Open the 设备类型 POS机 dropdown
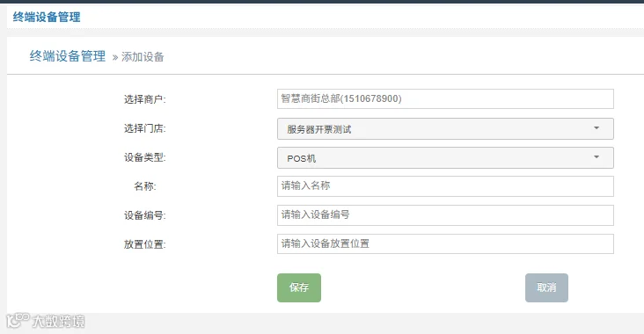The width and height of the screenshot is (644, 334). pos(446,158)
